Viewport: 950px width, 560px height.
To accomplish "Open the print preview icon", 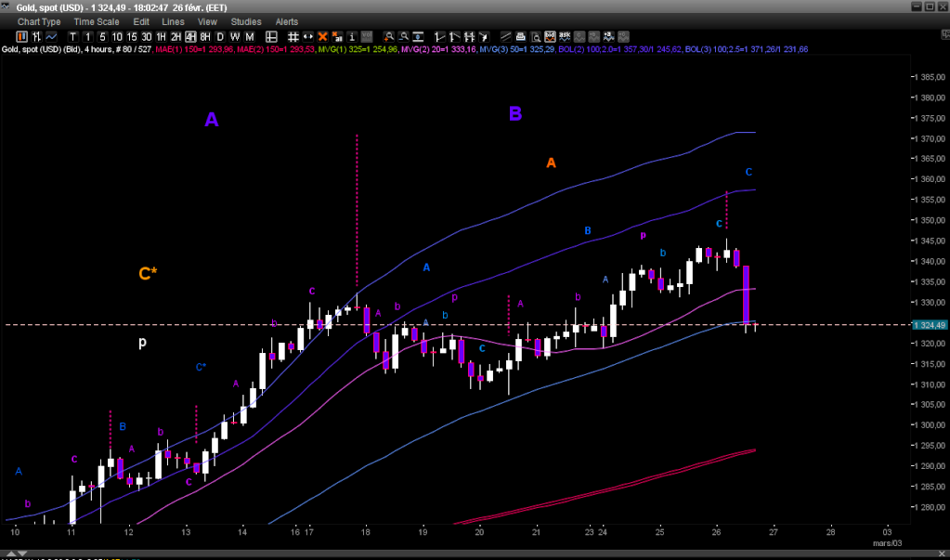I will [x=536, y=36].
